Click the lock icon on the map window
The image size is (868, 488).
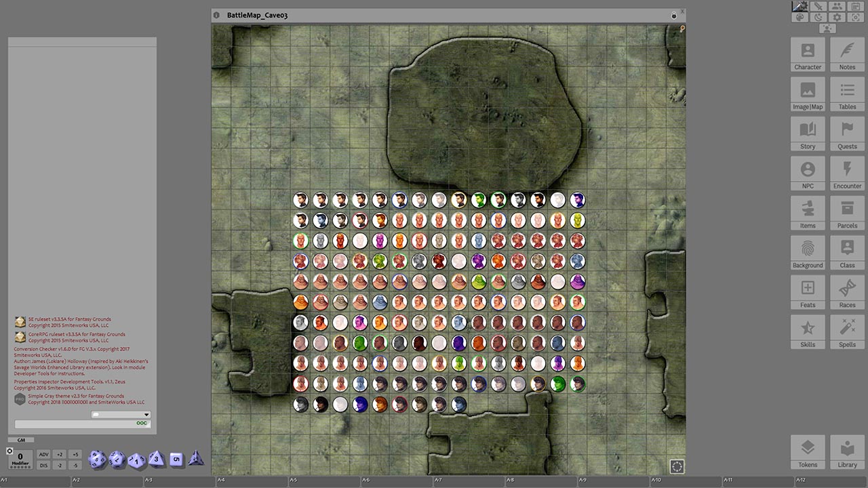[674, 15]
